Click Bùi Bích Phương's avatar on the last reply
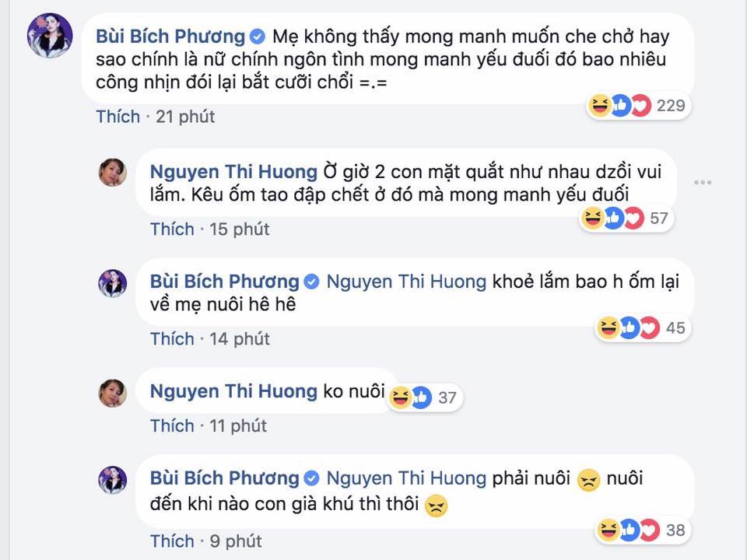 (x=113, y=479)
